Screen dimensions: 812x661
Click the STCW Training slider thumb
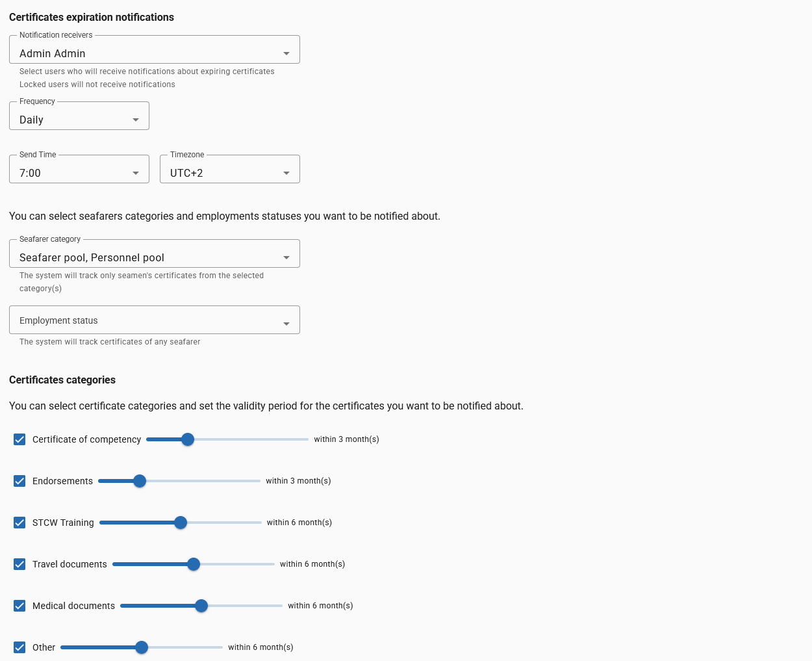180,523
